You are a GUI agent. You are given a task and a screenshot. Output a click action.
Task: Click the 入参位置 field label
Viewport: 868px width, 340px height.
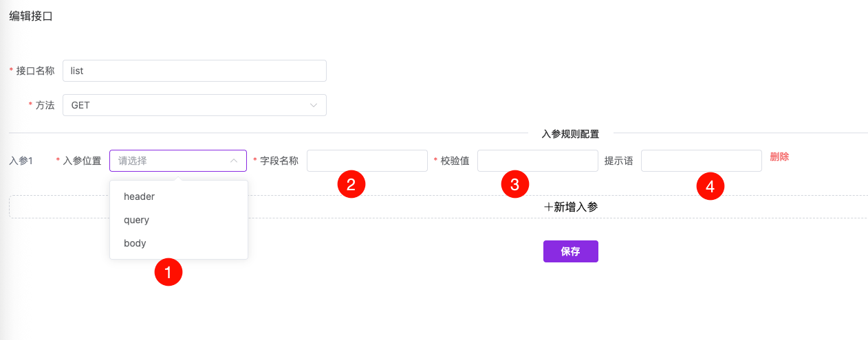(x=82, y=161)
